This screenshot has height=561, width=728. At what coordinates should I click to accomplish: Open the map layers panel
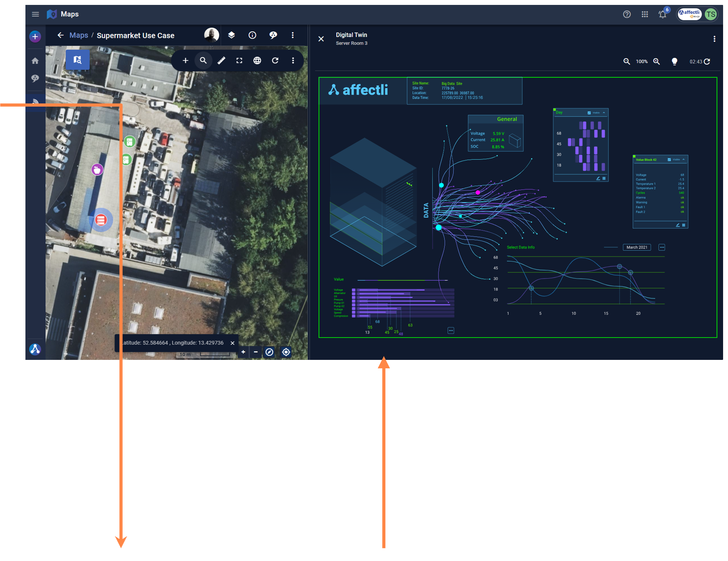tap(231, 35)
